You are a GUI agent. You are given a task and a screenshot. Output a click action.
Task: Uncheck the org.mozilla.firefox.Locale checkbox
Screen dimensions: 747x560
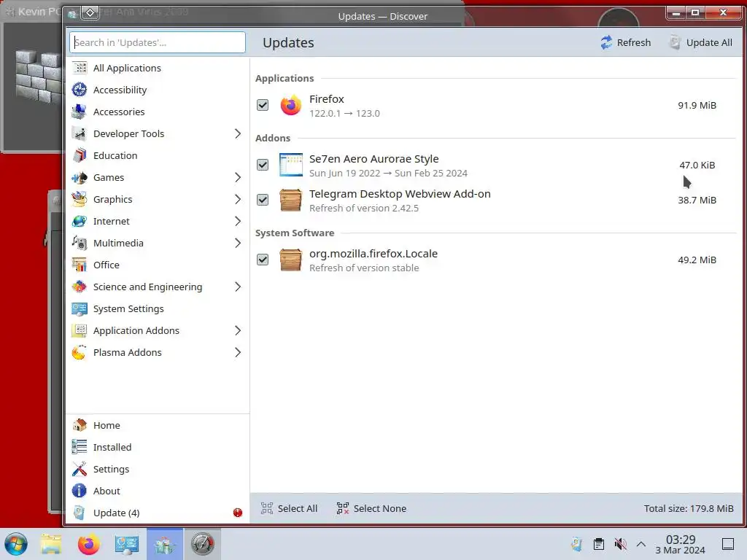coord(263,260)
